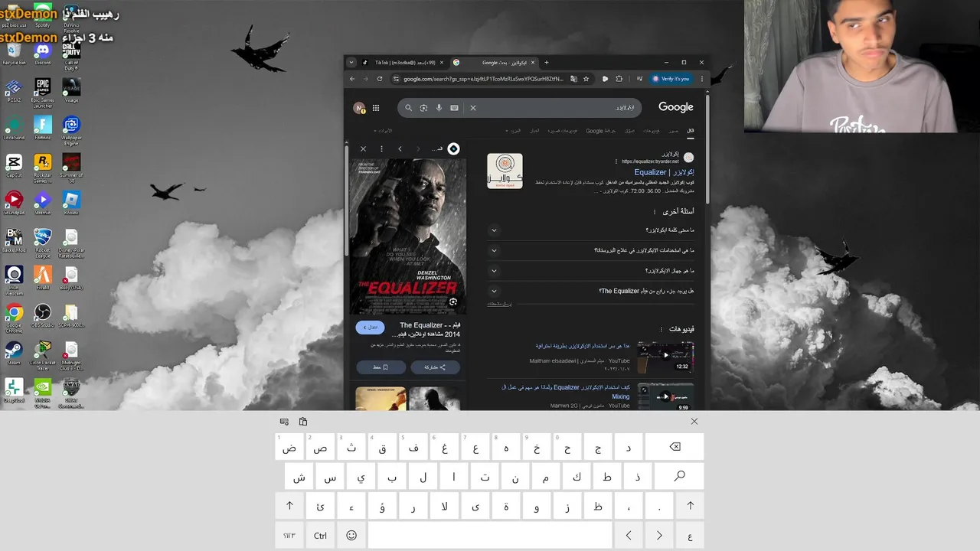Open the Google apps grid

(x=376, y=108)
